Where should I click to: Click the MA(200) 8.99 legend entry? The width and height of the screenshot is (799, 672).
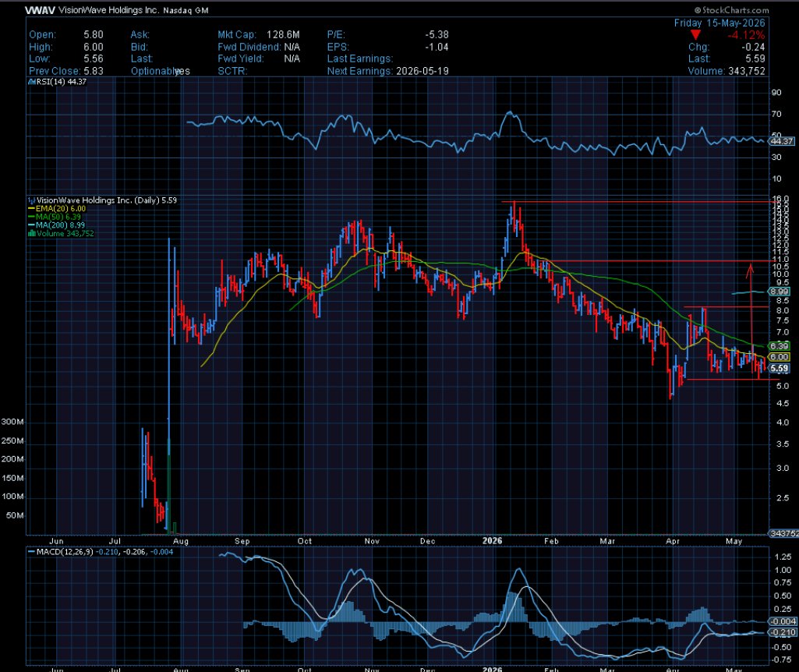(x=57, y=225)
